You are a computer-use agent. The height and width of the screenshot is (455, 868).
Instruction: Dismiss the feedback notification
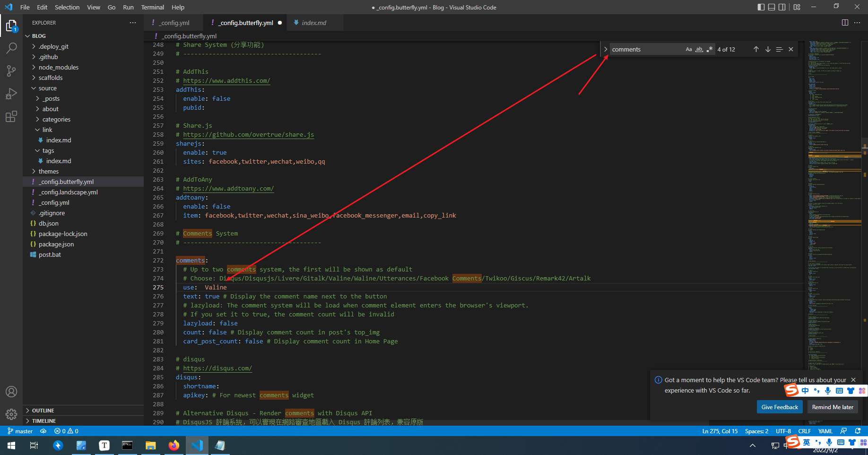tap(853, 380)
